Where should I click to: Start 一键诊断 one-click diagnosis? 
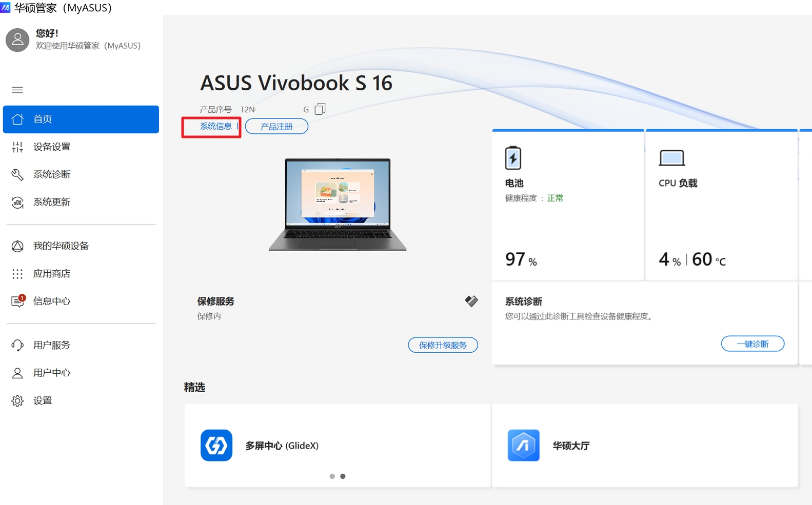752,344
